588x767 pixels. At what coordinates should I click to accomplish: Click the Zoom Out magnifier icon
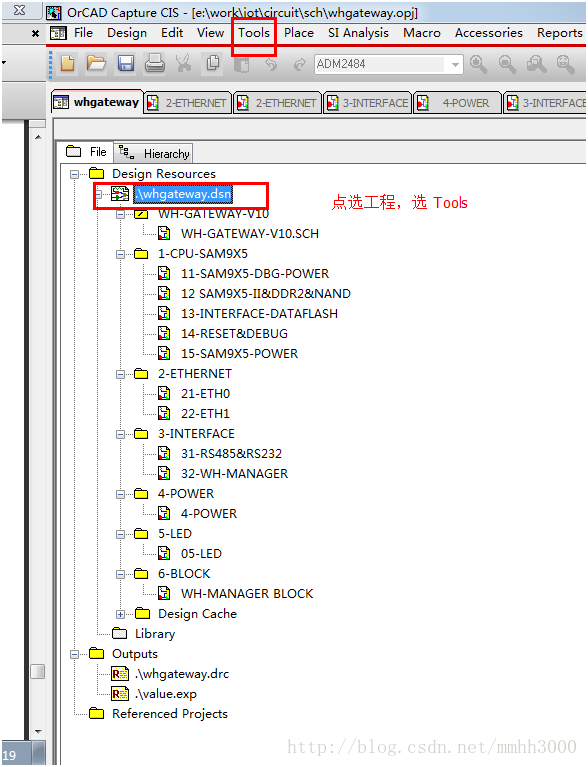tap(507, 64)
